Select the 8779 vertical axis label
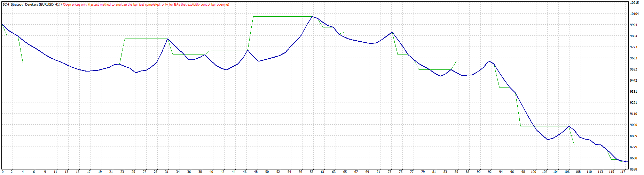This screenshot has height=175, width=644. point(634,147)
